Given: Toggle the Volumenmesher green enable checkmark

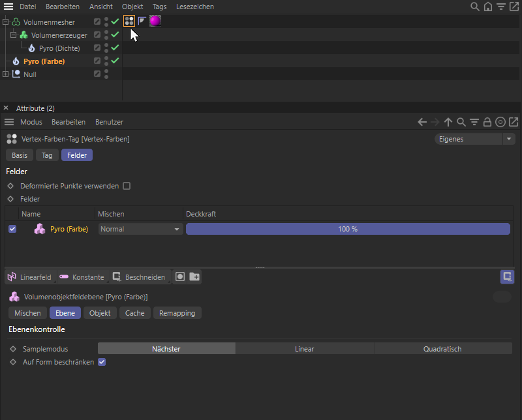Looking at the screenshot, I should [115, 22].
